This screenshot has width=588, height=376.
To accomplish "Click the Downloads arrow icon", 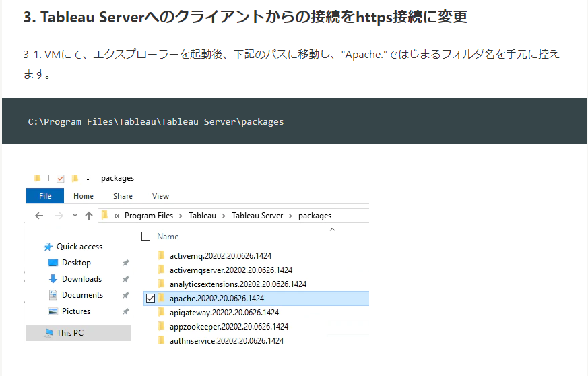I will pyautogui.click(x=53, y=279).
